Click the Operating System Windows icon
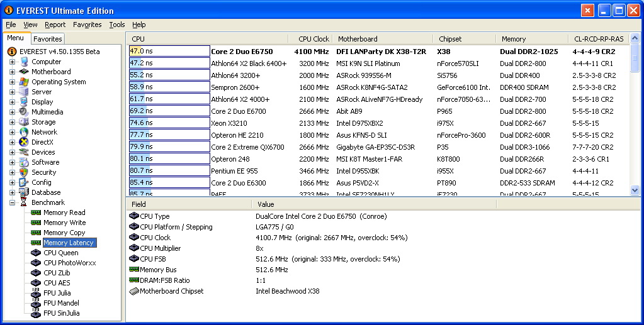 click(x=24, y=82)
